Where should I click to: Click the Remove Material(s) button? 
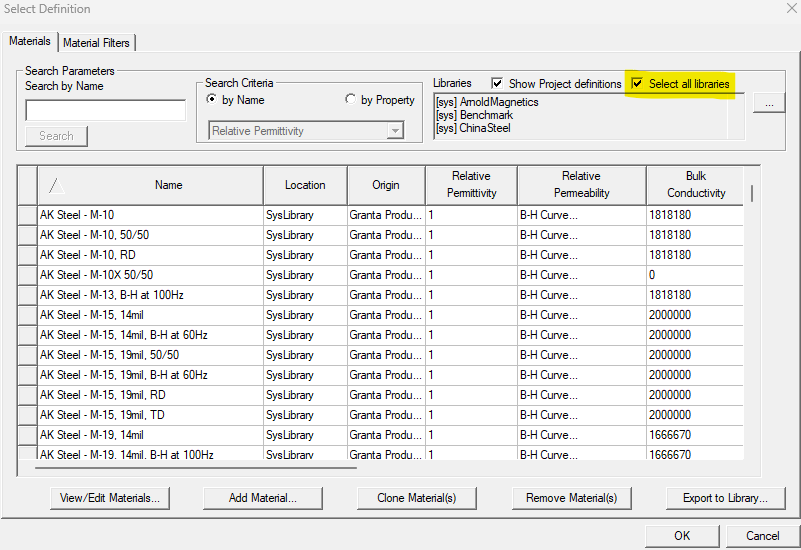tap(571, 498)
